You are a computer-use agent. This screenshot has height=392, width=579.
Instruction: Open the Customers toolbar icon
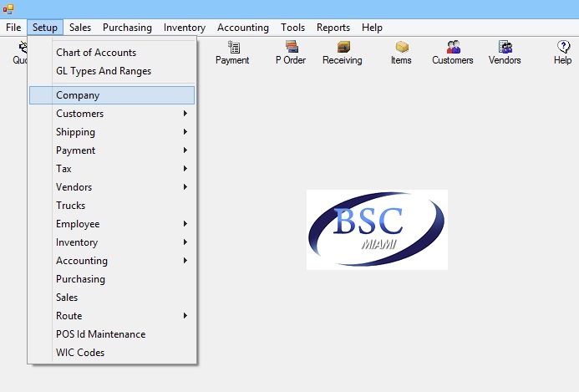(x=453, y=53)
